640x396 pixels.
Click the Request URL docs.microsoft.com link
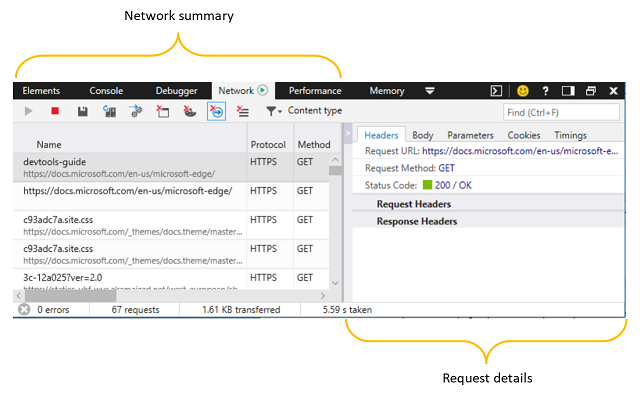(x=520, y=151)
